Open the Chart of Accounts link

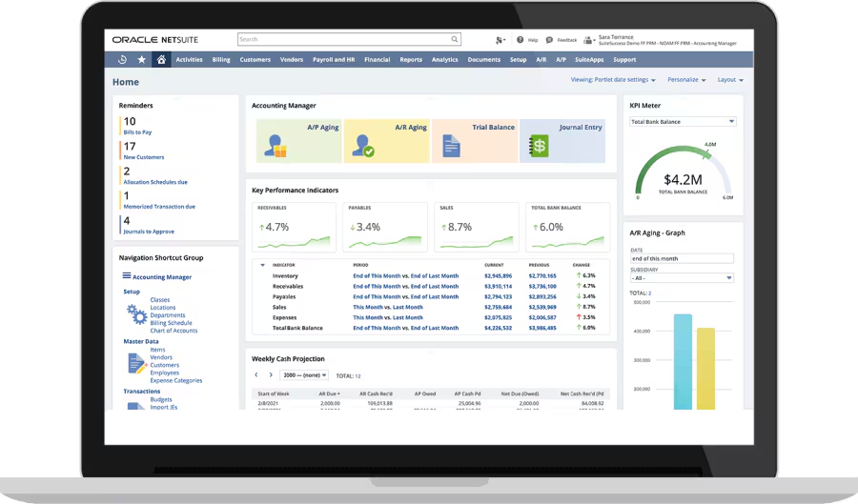point(174,331)
